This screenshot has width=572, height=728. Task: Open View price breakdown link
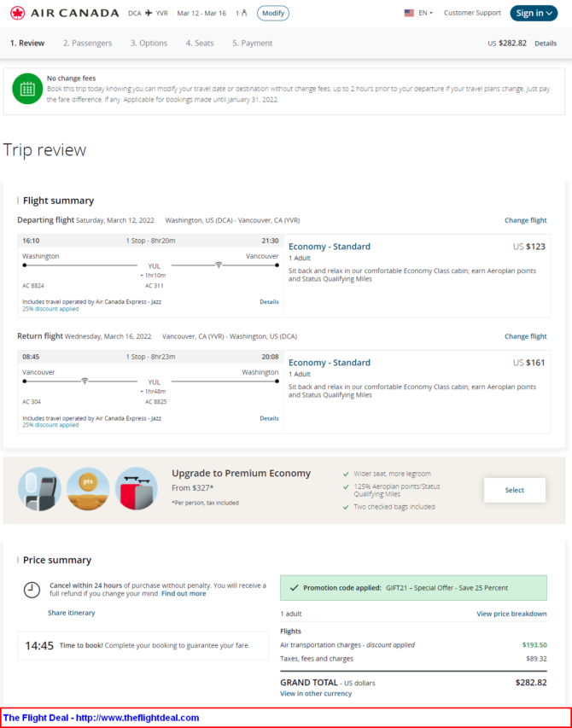(x=511, y=614)
